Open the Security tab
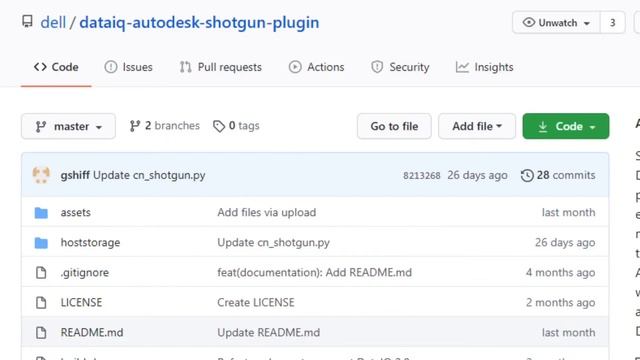The image size is (640, 360). point(400,67)
